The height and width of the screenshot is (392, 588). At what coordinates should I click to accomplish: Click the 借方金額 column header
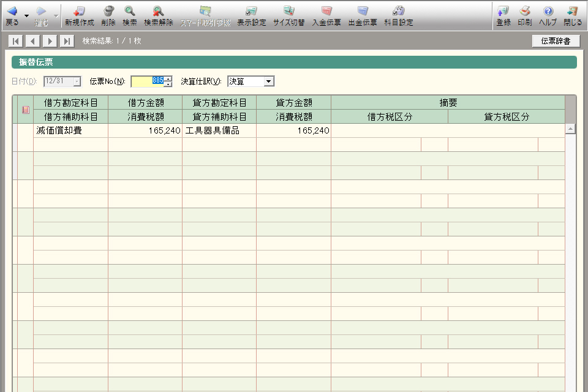point(145,102)
